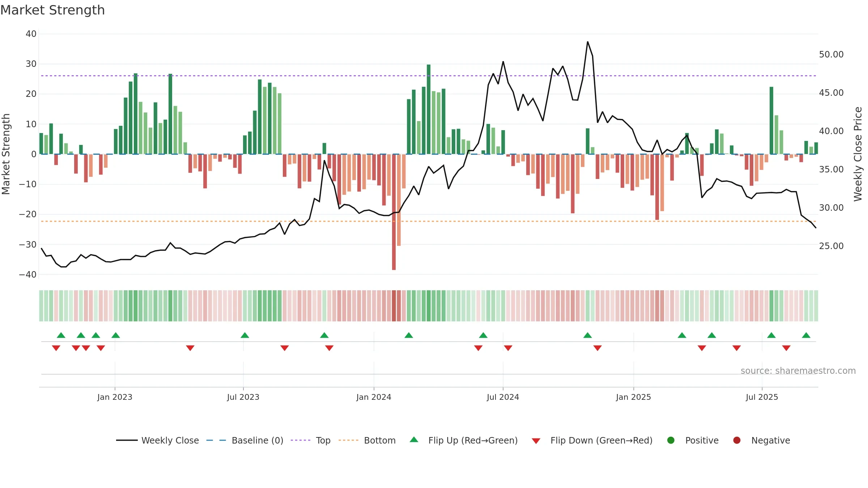Click the Weekly Close Price axis title

pyautogui.click(x=858, y=154)
